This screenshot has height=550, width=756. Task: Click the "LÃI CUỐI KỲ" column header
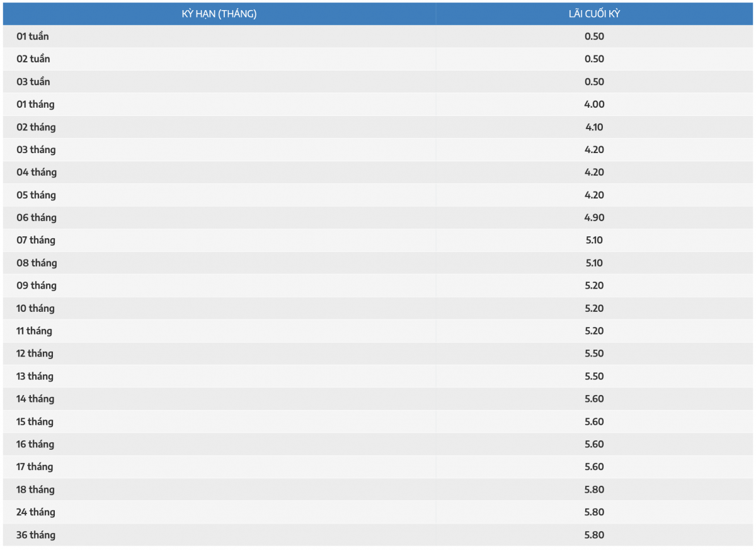[x=594, y=14]
